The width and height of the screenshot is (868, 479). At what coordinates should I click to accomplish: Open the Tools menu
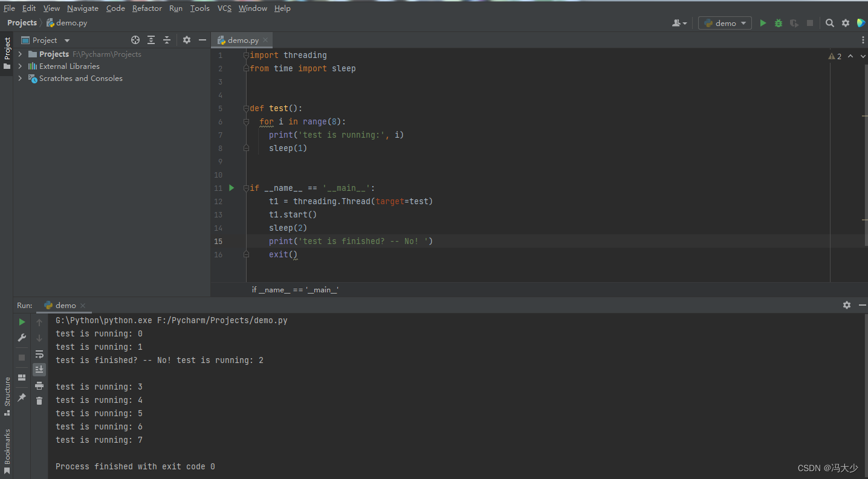click(x=199, y=8)
